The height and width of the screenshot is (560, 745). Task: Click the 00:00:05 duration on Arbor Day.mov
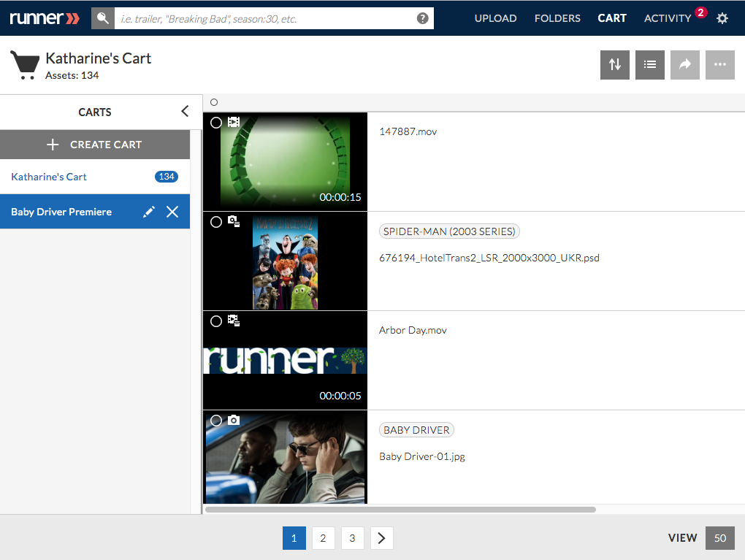pos(340,396)
